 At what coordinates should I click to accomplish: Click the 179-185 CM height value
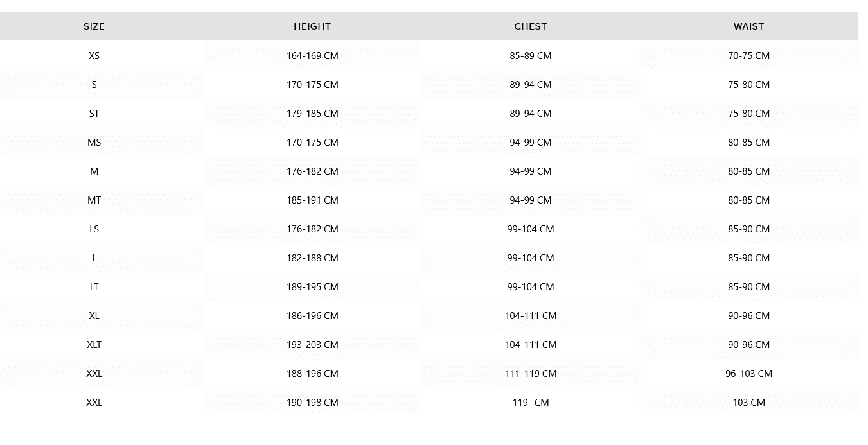pos(312,114)
